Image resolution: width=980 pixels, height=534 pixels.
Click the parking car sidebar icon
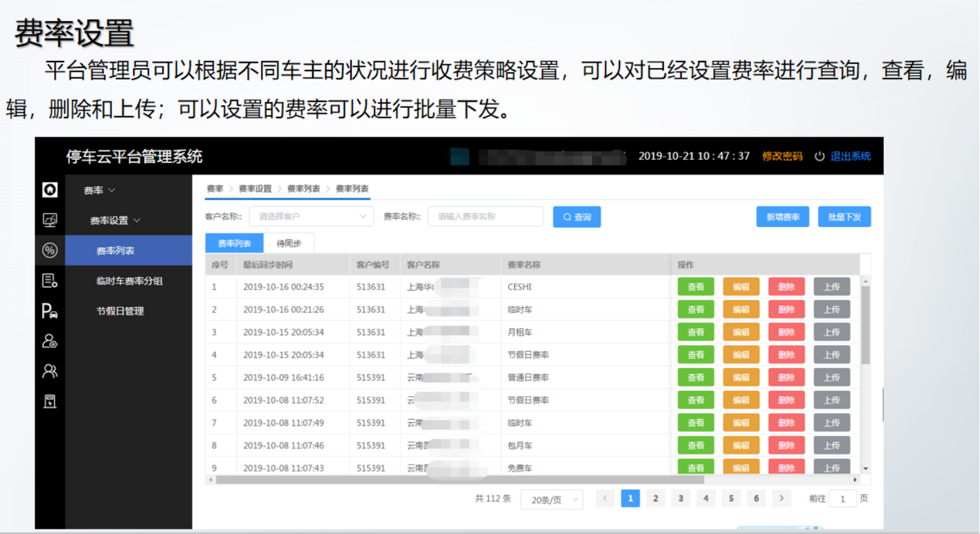pyautogui.click(x=50, y=311)
